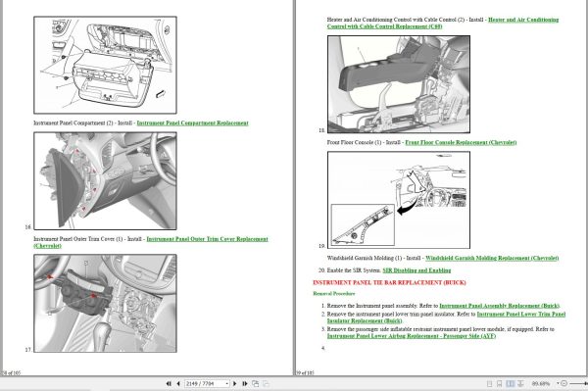Viewport: 588px width, 391px height.
Task: Open Windshield Garnish Molding Replacement (Chevrolet) link
Action: pos(492,259)
